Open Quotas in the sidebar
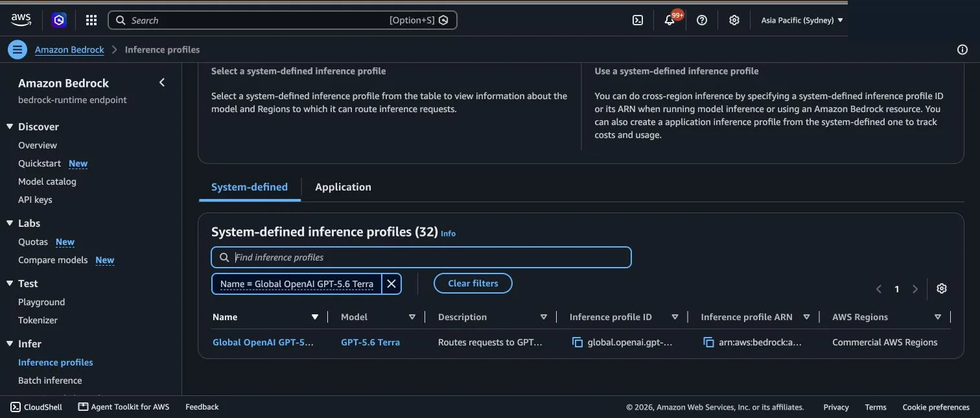Image resolution: width=980 pixels, height=418 pixels. click(x=33, y=242)
